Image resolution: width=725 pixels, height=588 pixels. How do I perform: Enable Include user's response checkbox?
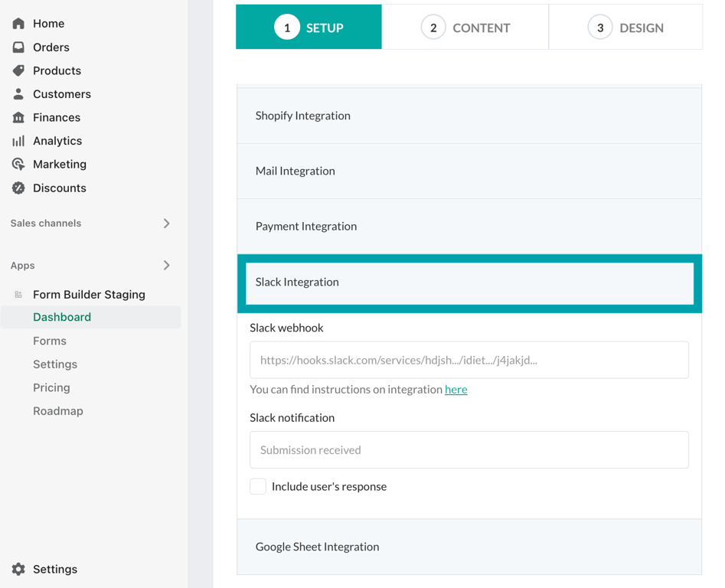coord(258,487)
